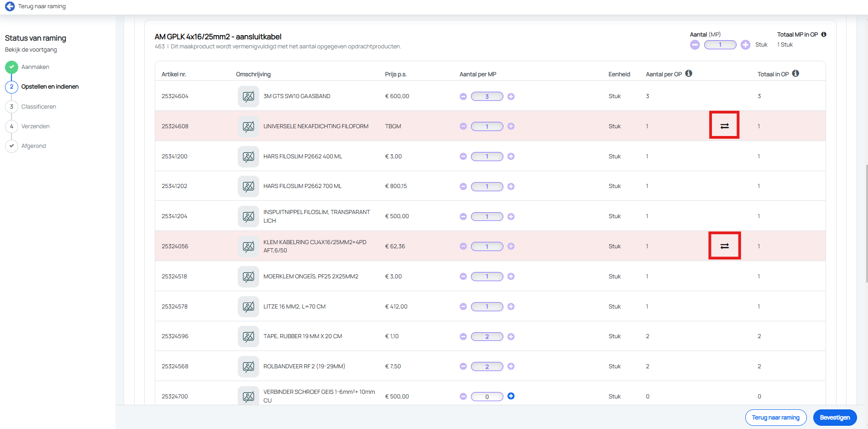The image size is (868, 429).
Task: Click the Artikel nr. column header
Action: point(174,74)
